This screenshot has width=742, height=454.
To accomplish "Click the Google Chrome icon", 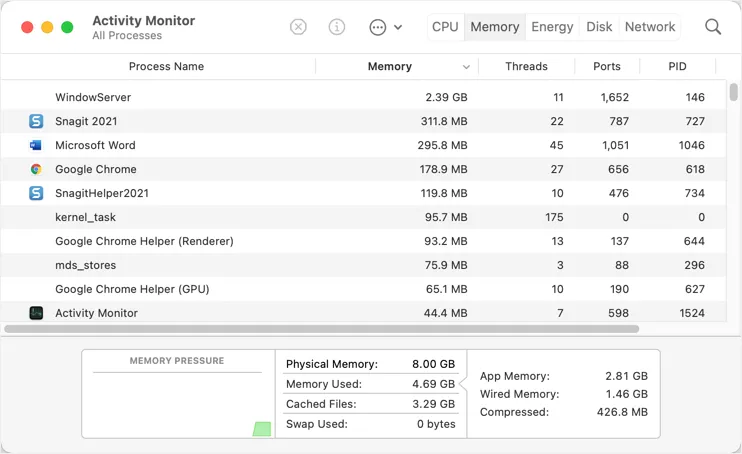I will coord(36,169).
